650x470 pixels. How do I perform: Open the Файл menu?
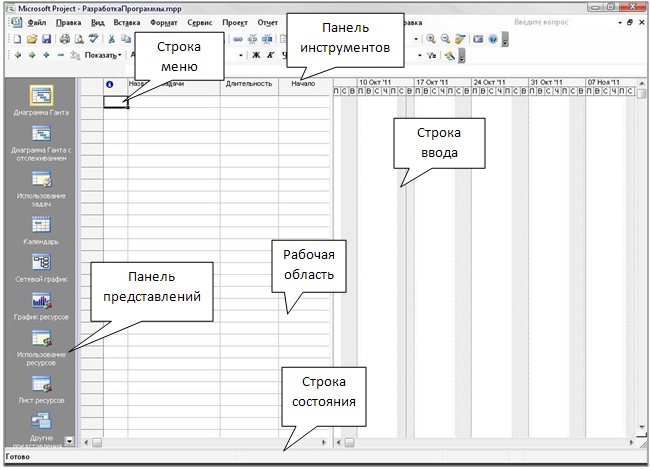(x=36, y=22)
